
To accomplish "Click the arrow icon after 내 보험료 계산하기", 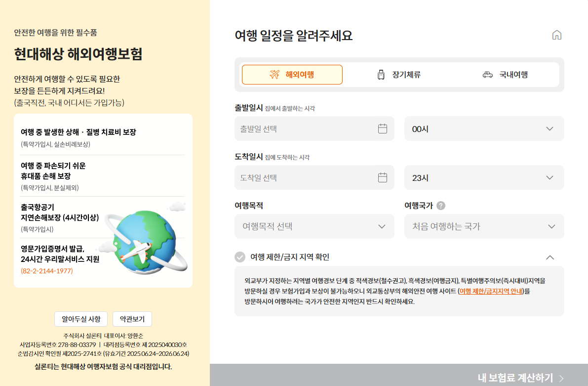I will [561, 378].
